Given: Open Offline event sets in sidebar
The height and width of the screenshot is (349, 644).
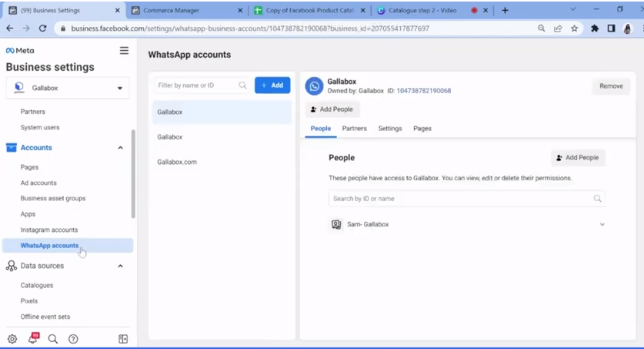Looking at the screenshot, I should (x=45, y=317).
